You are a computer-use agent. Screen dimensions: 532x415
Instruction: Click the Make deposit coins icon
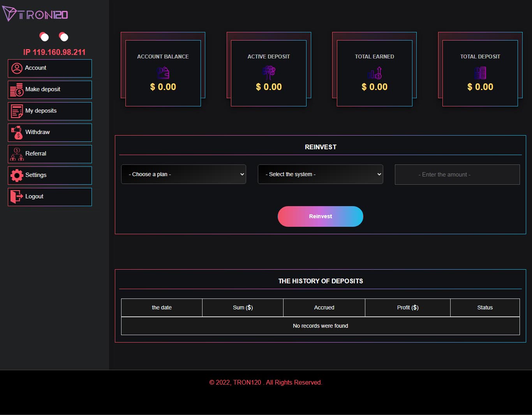pyautogui.click(x=17, y=90)
